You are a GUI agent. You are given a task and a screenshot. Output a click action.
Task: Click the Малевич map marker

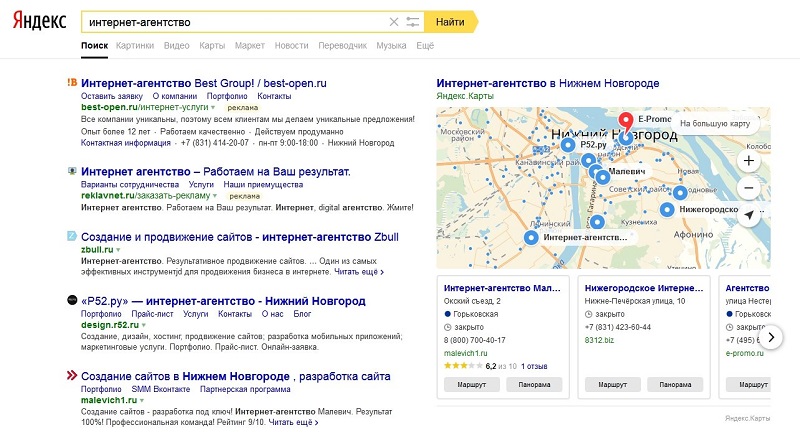click(x=603, y=177)
